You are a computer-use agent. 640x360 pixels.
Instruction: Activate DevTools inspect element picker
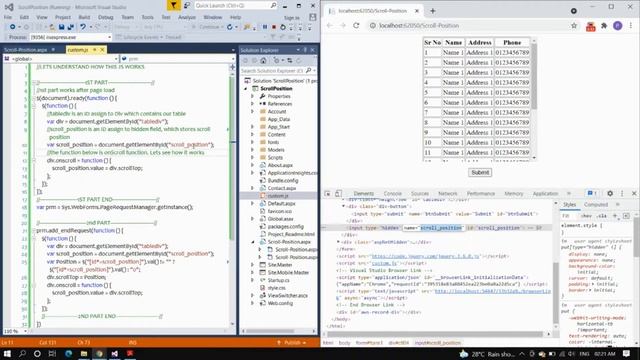pos(328,193)
